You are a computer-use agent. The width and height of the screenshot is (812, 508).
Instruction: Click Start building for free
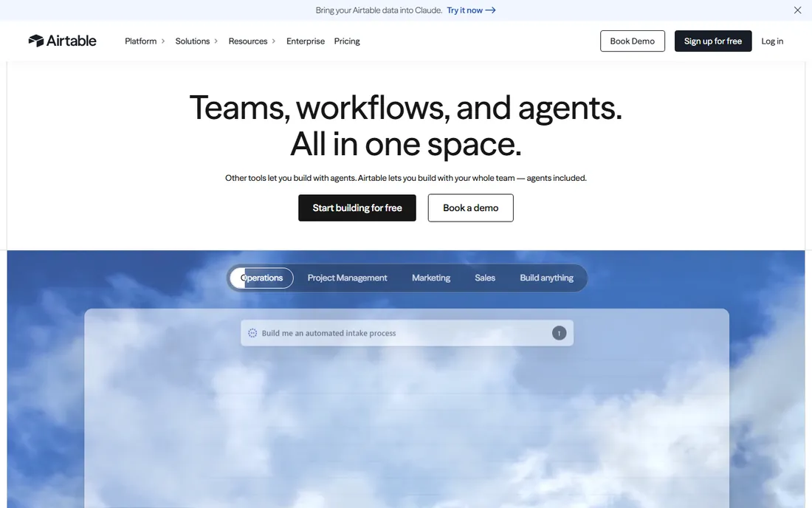(357, 207)
